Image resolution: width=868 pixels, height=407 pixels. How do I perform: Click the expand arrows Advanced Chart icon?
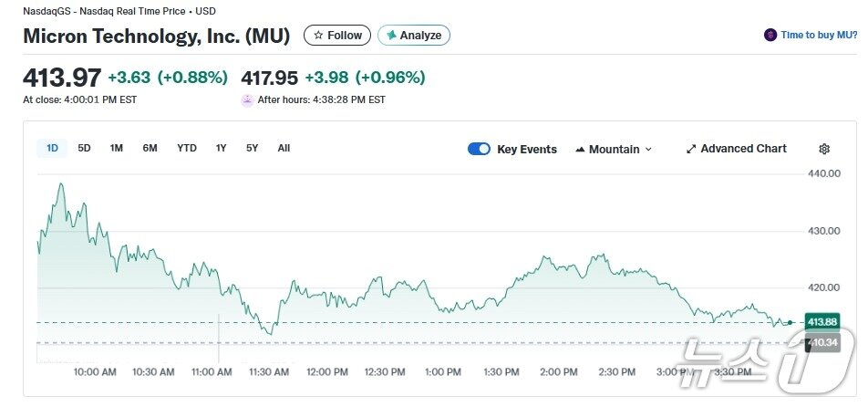(x=691, y=149)
